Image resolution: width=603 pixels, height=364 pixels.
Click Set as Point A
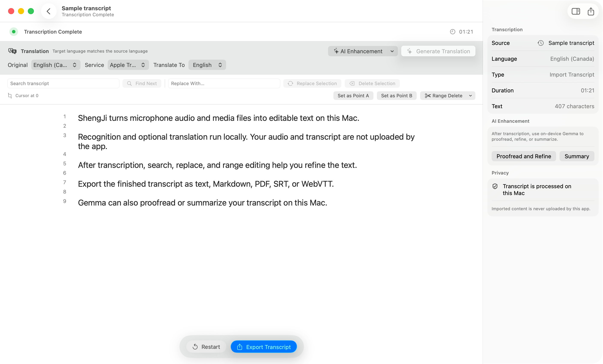pyautogui.click(x=353, y=96)
